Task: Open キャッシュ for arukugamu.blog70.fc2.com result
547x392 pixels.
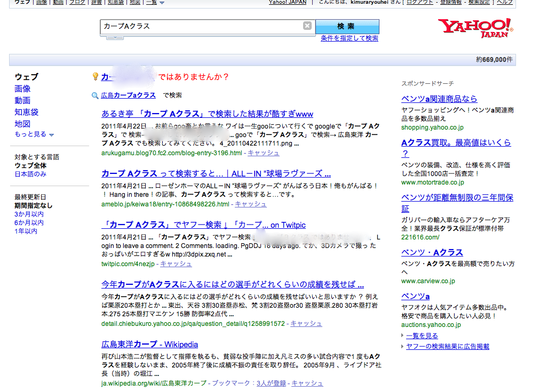Action: pyautogui.click(x=264, y=153)
